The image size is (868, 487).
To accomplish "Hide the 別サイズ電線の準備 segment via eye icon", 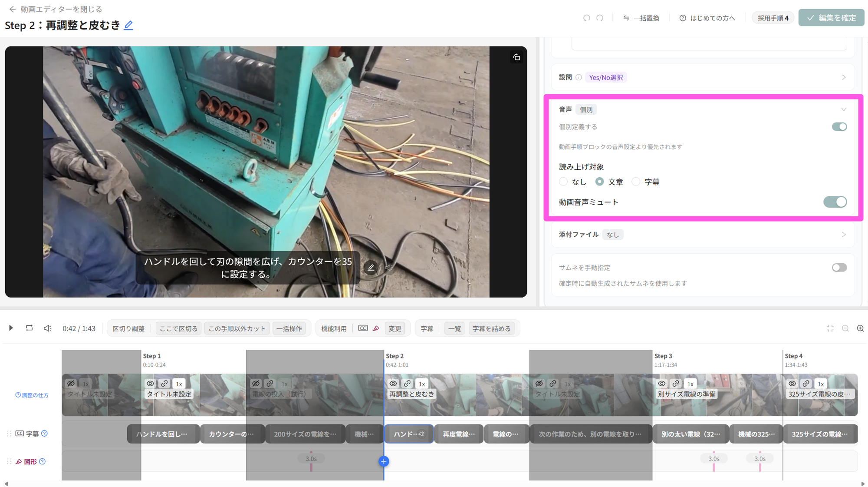I will click(x=662, y=384).
